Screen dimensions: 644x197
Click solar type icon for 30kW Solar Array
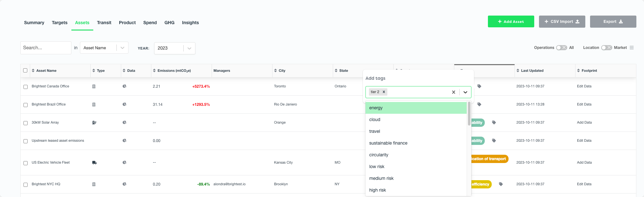[94, 123]
